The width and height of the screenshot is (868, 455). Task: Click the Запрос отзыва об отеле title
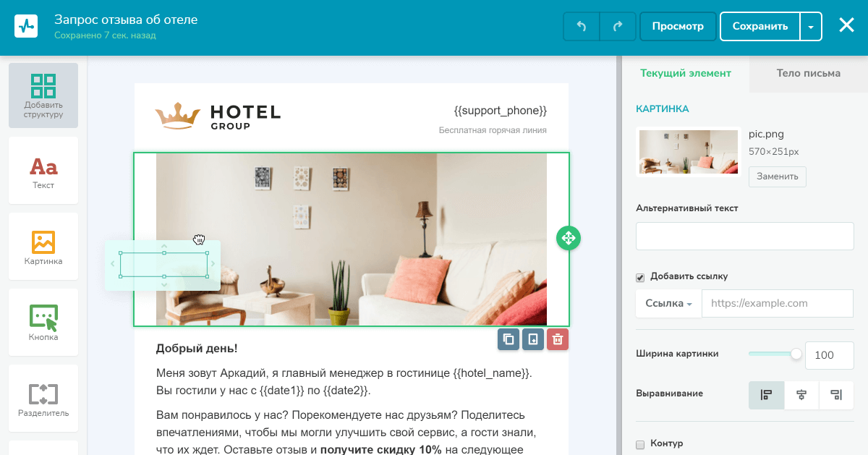[126, 20]
